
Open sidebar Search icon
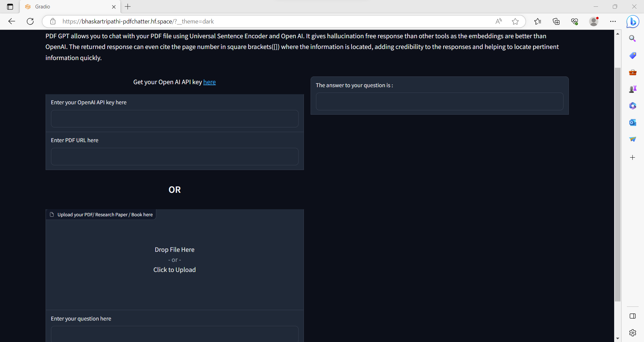coord(633,39)
